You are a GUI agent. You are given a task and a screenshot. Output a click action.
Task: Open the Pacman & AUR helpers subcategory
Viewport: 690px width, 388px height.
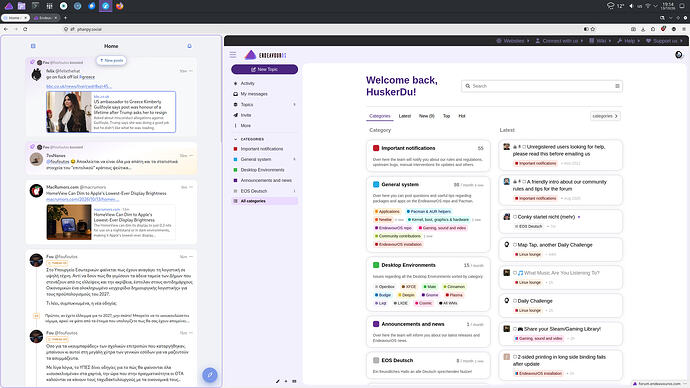click(x=428, y=212)
